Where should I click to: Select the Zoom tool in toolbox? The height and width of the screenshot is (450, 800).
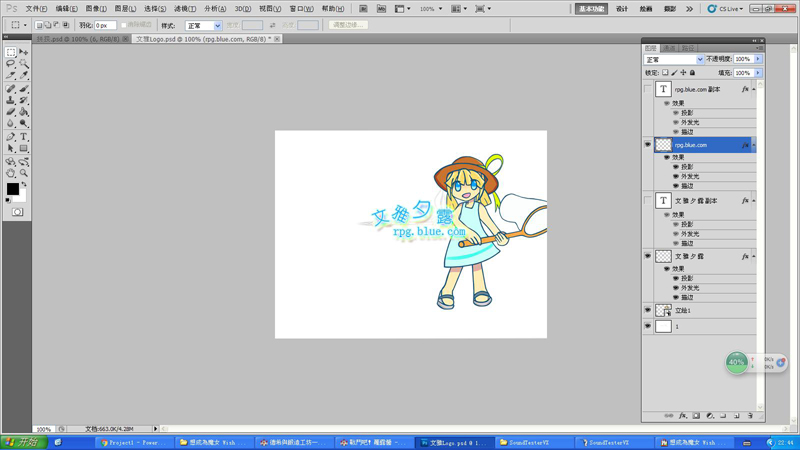(23, 173)
